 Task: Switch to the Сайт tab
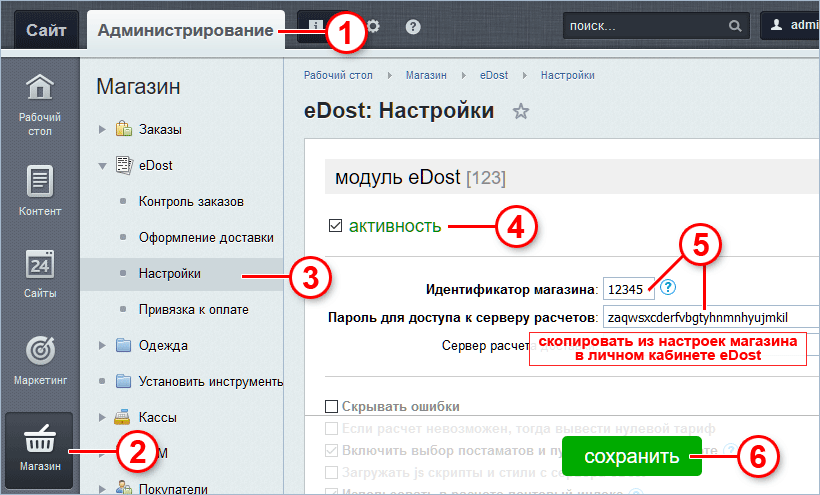46,30
